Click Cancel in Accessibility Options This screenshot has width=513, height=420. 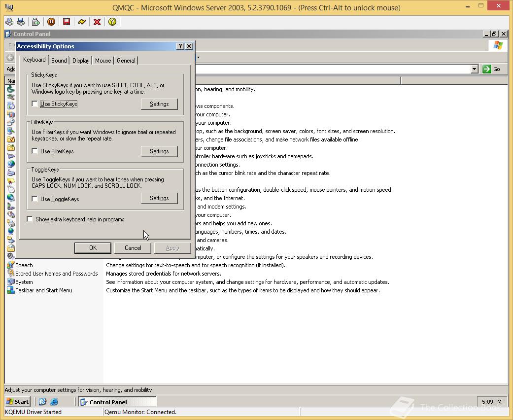(133, 248)
